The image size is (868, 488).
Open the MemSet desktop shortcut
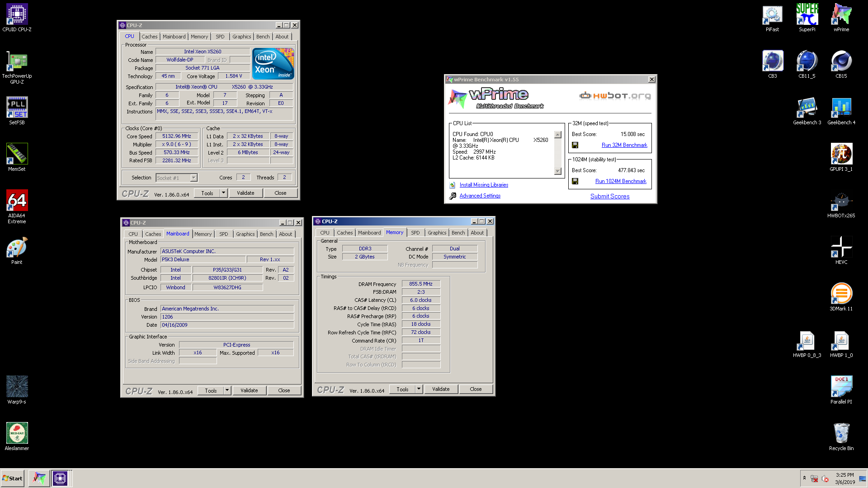[17, 157]
